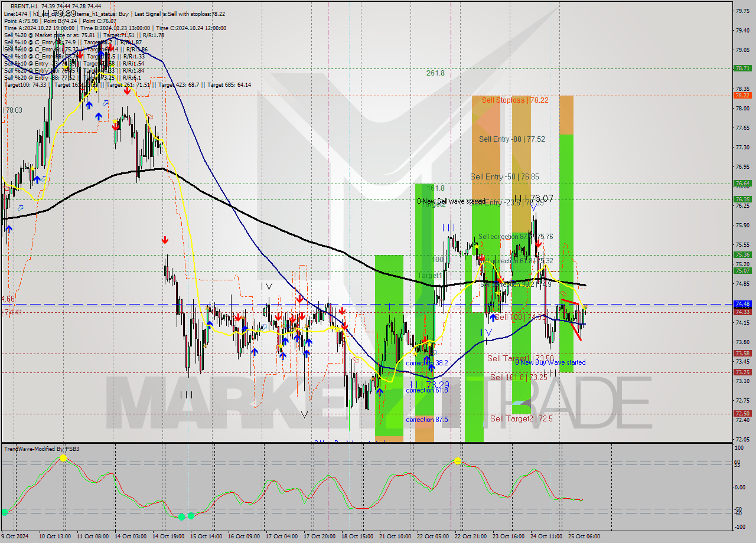Screen dimensions: 756x543
Task: Click the 'Last Signal is:Sell with stoploss:78.22' text
Action: (179, 14)
